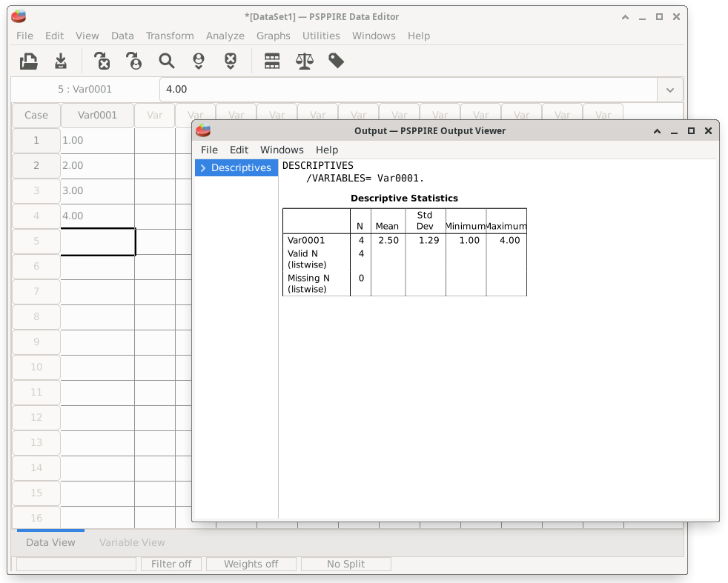Open the Output Viewer File menu
Viewport: 728px width, 583px height.
(209, 150)
